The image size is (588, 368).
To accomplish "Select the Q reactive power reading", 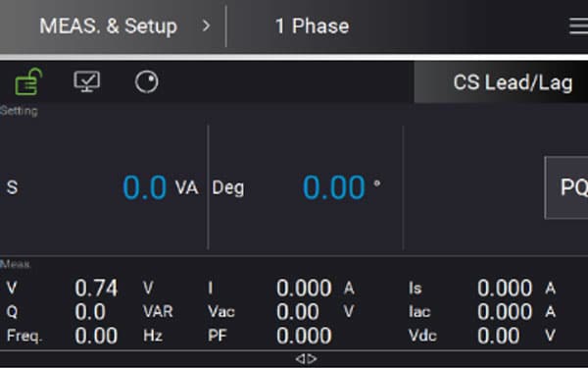I will click(x=90, y=312).
